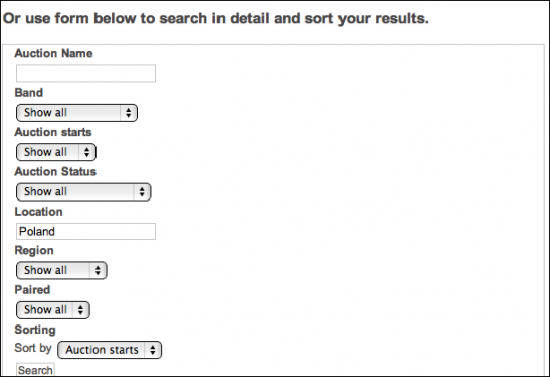Open the Paired dropdown selector
The width and height of the screenshot is (550, 377).
(53, 310)
